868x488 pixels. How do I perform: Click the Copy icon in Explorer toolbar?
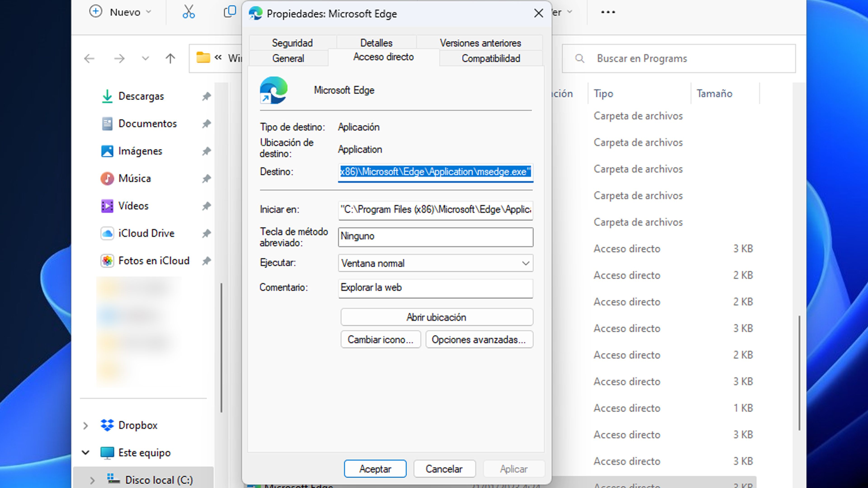(x=230, y=12)
